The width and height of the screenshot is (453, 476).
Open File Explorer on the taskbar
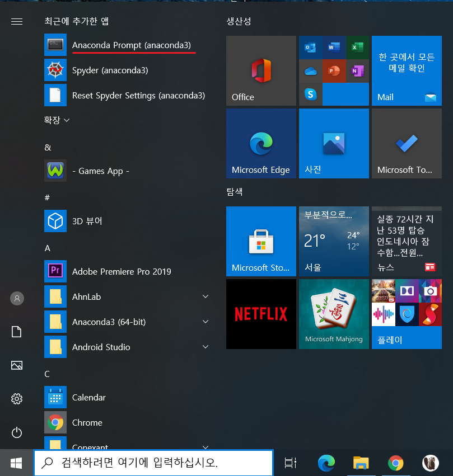(361, 463)
